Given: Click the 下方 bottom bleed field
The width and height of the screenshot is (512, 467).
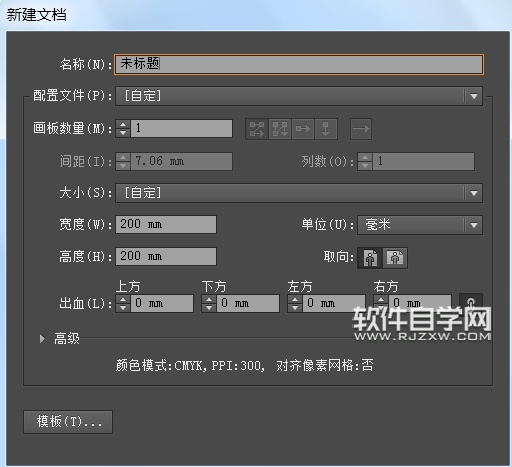Looking at the screenshot, I should coord(248,303).
